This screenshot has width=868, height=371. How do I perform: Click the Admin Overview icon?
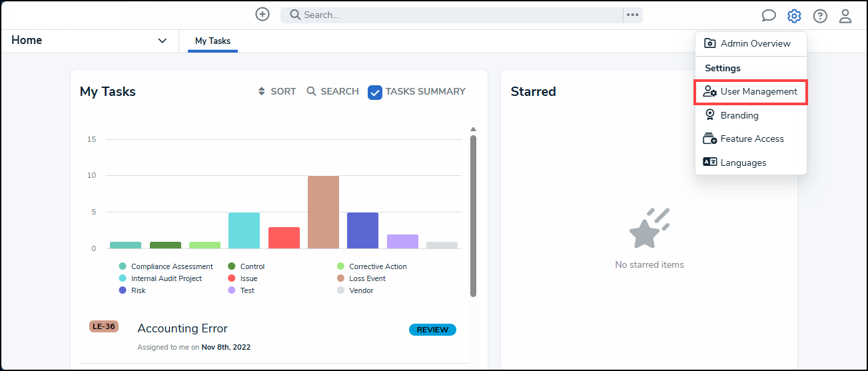710,43
